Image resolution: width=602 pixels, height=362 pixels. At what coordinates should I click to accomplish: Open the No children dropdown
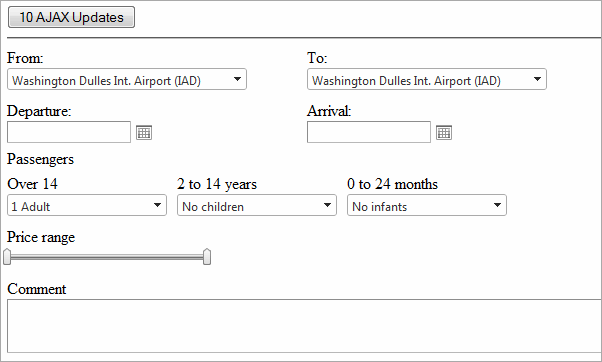[x=257, y=205]
